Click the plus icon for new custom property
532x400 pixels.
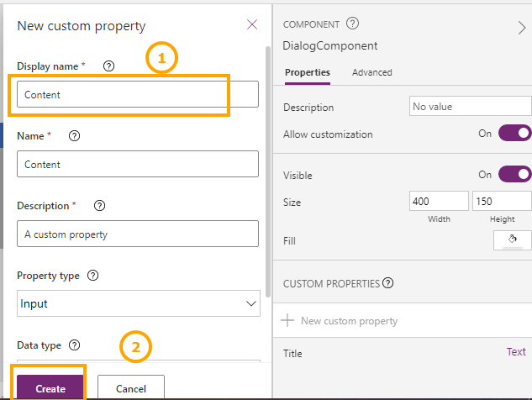tap(288, 320)
